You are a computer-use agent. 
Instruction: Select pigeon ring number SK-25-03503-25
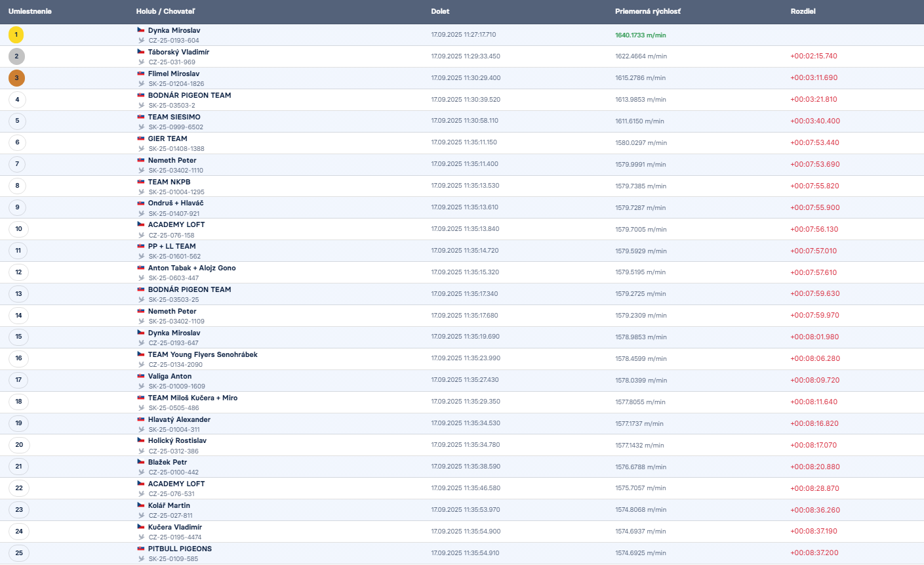(x=173, y=300)
